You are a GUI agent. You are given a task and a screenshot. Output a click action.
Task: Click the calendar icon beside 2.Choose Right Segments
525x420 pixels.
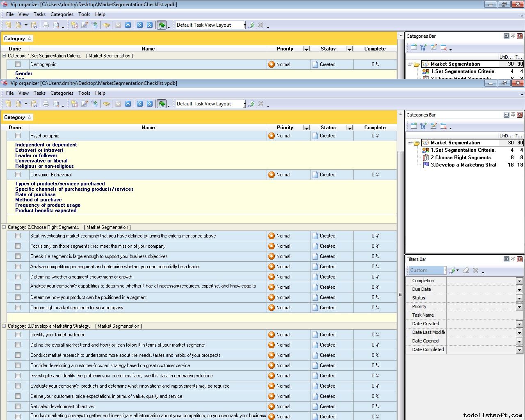[x=426, y=157]
